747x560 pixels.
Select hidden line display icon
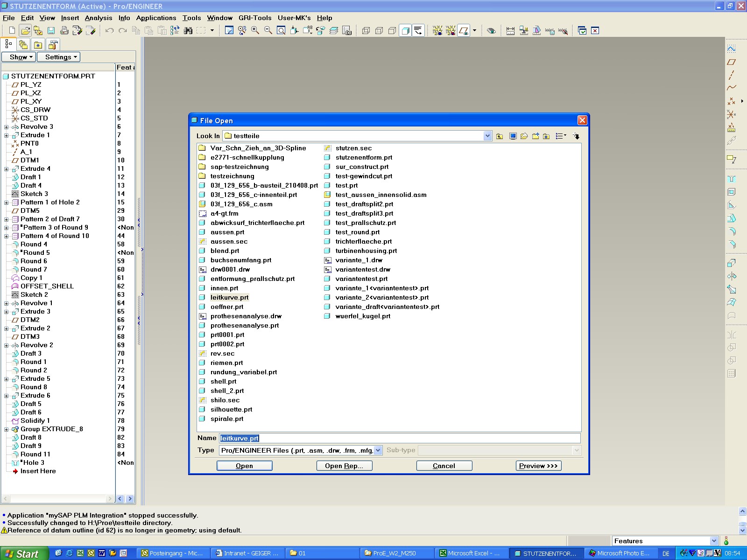pos(379,30)
